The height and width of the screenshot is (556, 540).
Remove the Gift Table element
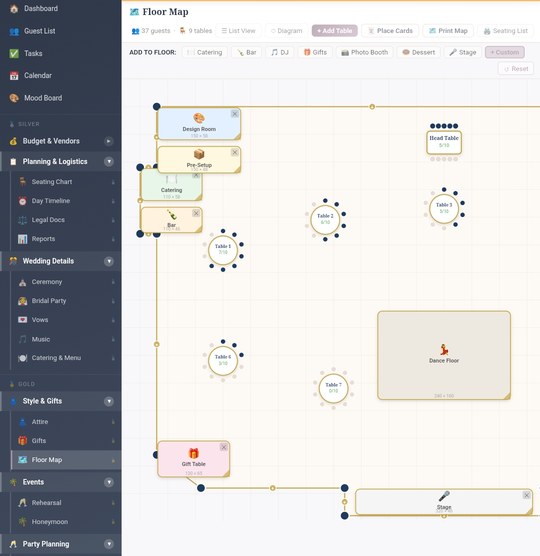coord(224,447)
